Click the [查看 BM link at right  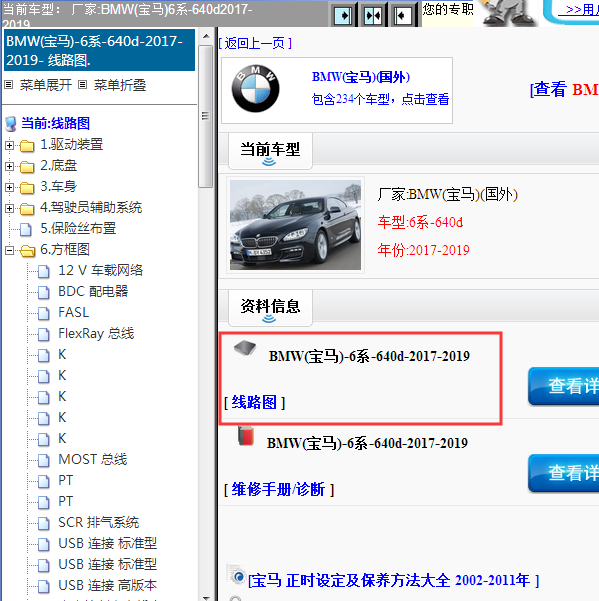tap(564, 89)
